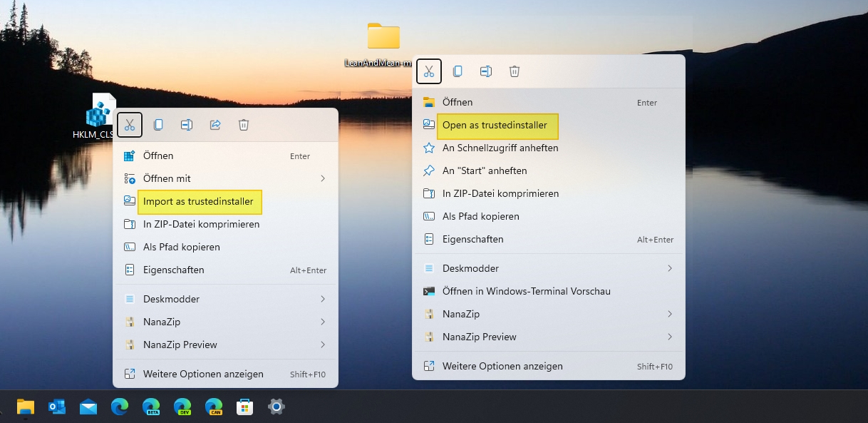Viewport: 868px width, 423px height.
Task: Click Delete trash icon in right folder menu
Action: 515,71
